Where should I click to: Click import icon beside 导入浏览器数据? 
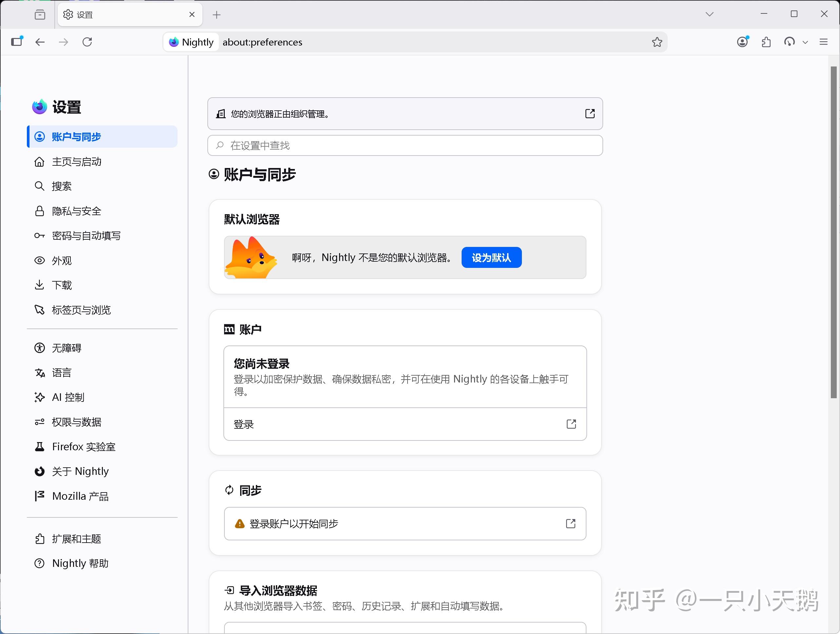click(229, 590)
